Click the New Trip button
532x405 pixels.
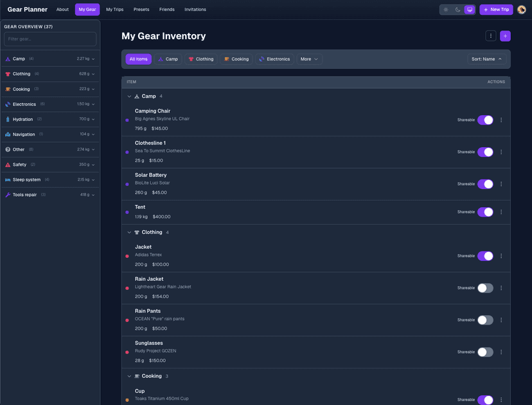[x=496, y=10]
